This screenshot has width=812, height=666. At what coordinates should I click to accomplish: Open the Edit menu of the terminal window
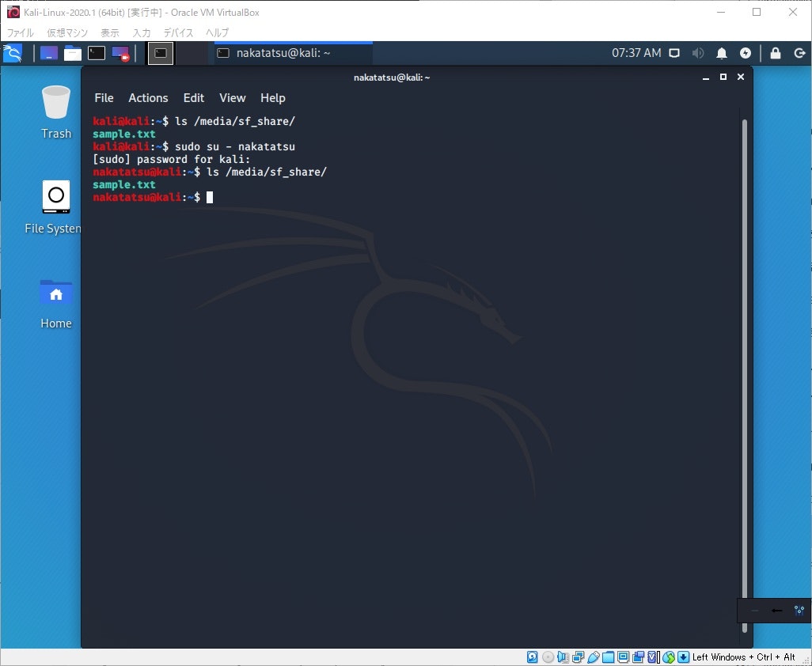pos(193,97)
